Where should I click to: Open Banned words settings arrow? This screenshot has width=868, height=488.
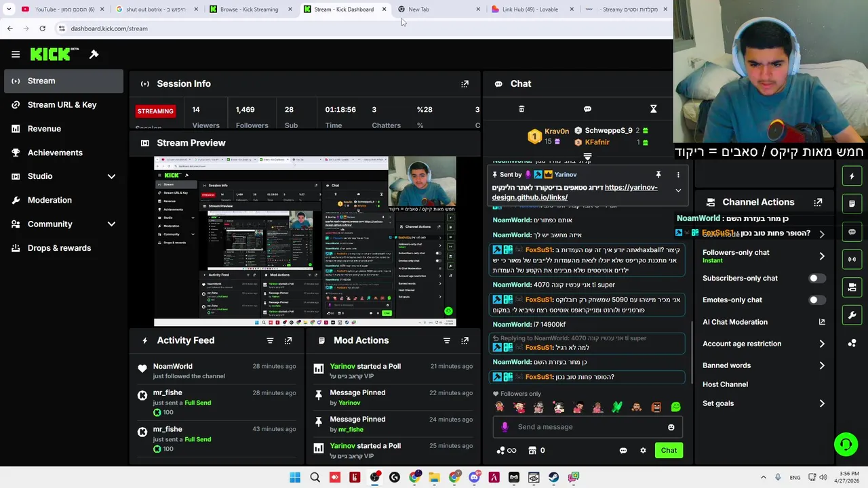click(x=822, y=365)
